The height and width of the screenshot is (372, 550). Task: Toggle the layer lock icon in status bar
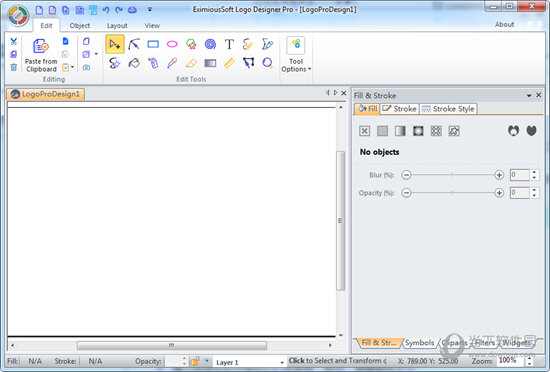click(x=195, y=361)
